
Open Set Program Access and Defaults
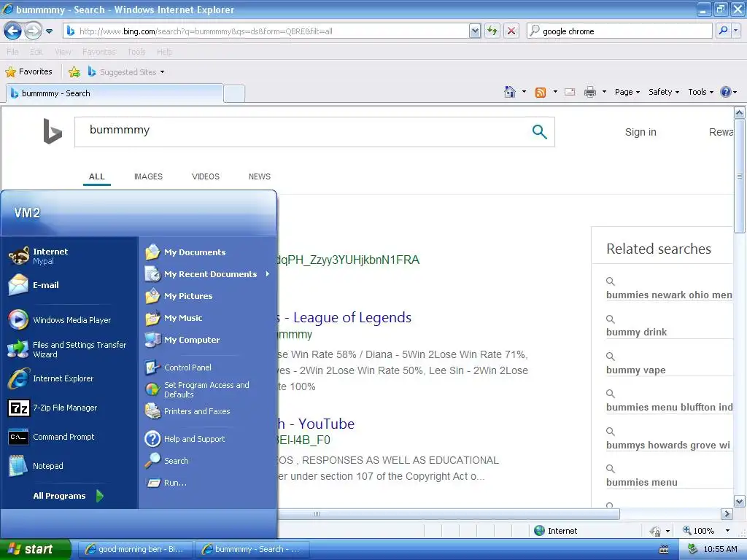[x=208, y=389]
